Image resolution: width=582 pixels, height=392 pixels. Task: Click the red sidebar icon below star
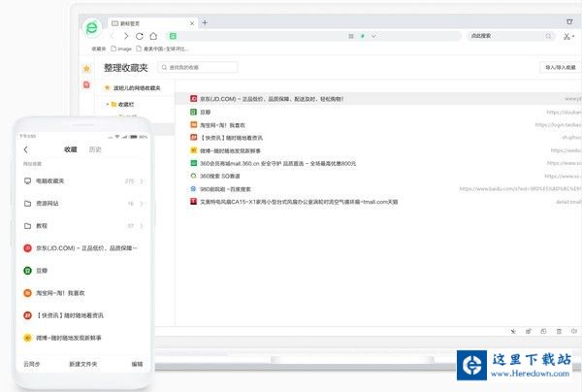[86, 85]
